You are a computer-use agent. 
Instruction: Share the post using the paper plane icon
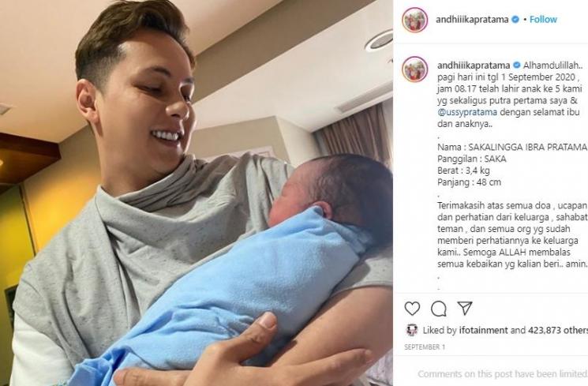tap(465, 309)
